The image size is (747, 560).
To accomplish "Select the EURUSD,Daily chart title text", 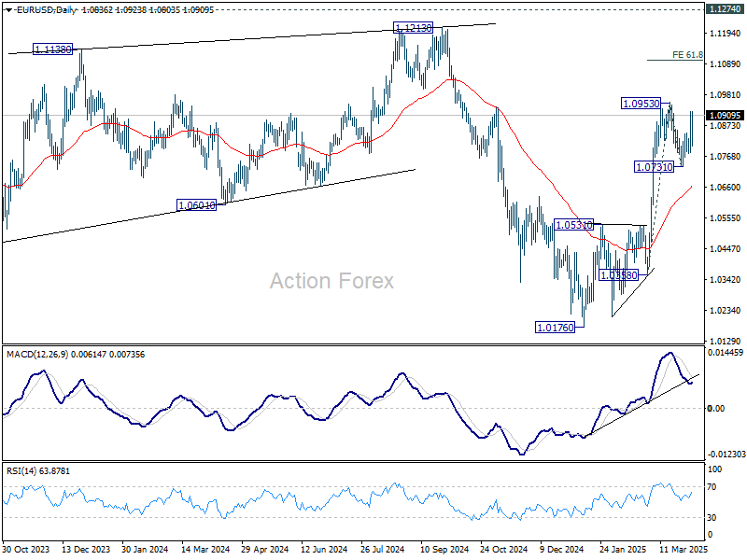I will tap(46, 10).
